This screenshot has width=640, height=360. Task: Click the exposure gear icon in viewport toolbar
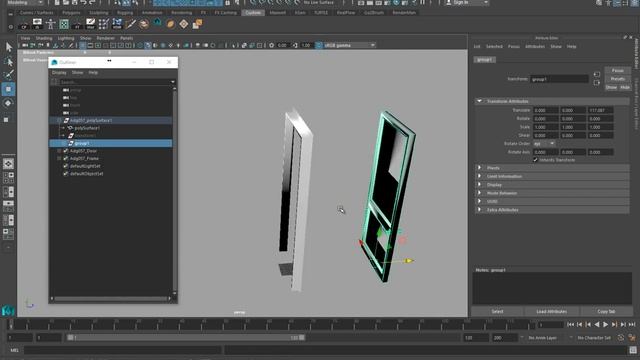271,45
